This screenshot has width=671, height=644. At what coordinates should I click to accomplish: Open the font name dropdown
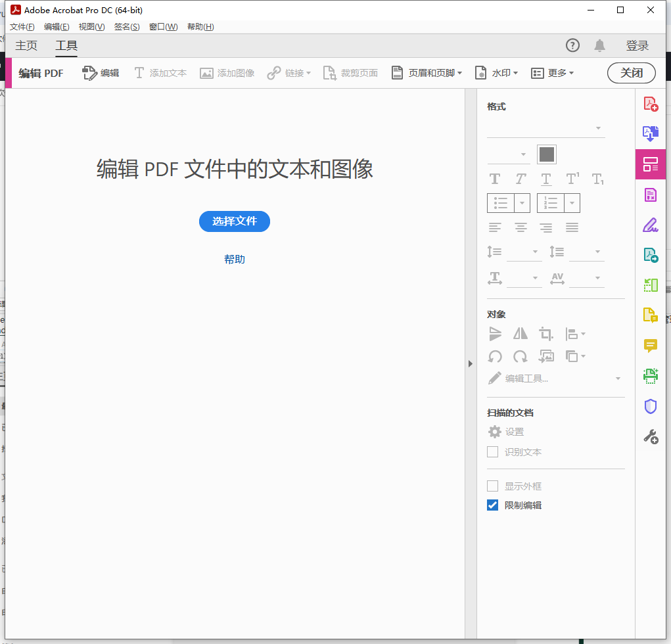[x=546, y=128]
